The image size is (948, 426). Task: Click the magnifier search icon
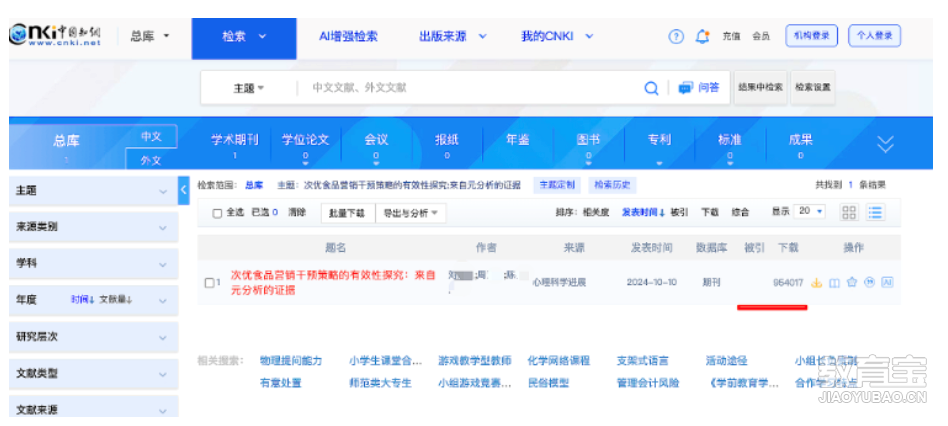tap(651, 88)
